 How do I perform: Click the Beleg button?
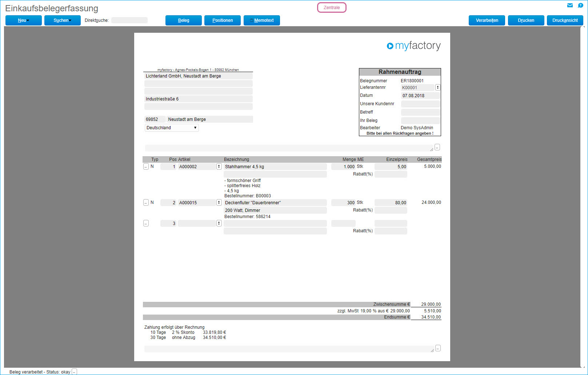(184, 20)
